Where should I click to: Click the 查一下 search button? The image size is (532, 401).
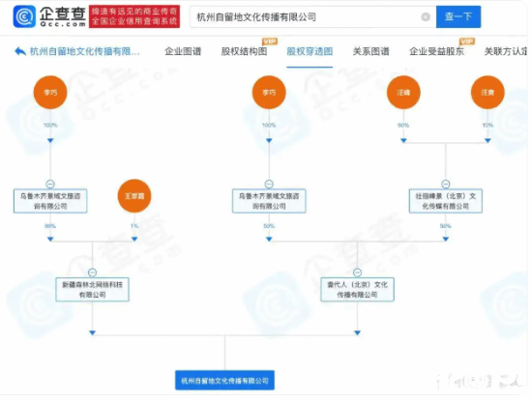click(x=458, y=16)
